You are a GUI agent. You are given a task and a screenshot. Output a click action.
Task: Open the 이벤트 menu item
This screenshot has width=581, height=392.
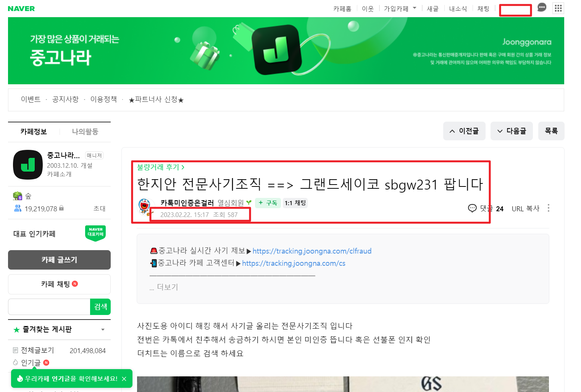(x=31, y=100)
